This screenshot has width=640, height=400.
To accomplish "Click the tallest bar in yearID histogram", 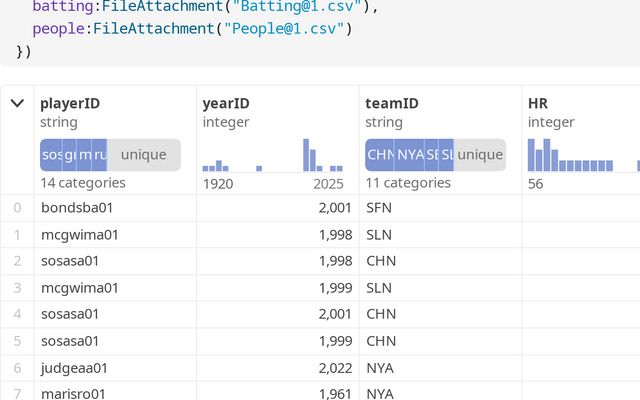I will point(306,155).
